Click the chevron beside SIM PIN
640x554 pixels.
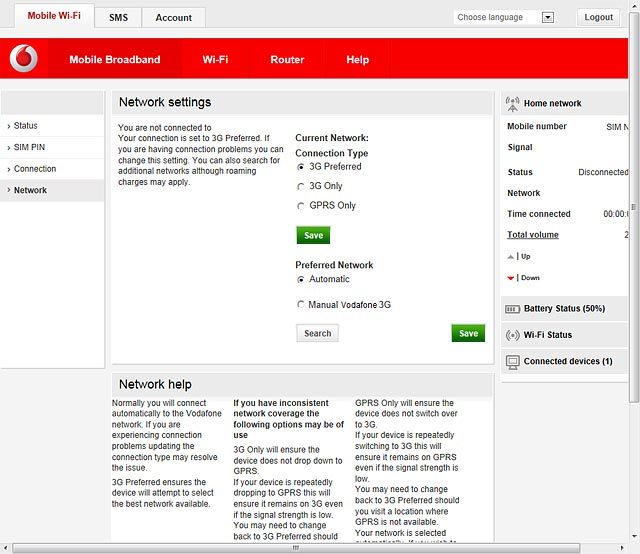click(9, 148)
